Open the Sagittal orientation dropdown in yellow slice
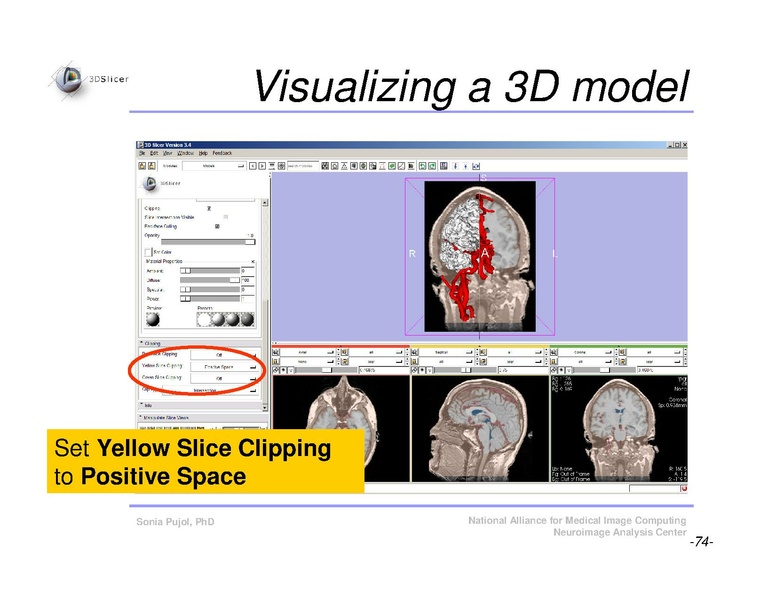776x600 pixels. pos(446,352)
